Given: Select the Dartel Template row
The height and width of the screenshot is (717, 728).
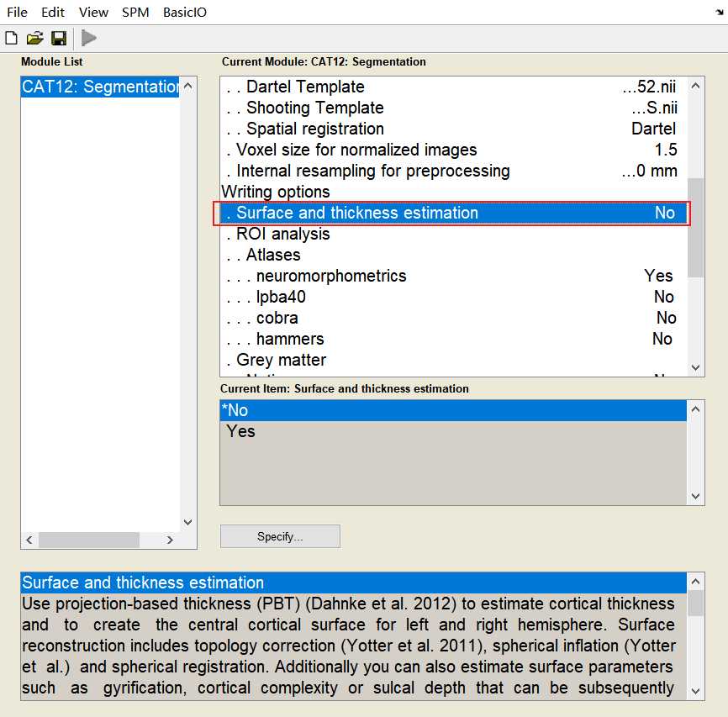Looking at the screenshot, I should pyautogui.click(x=454, y=87).
